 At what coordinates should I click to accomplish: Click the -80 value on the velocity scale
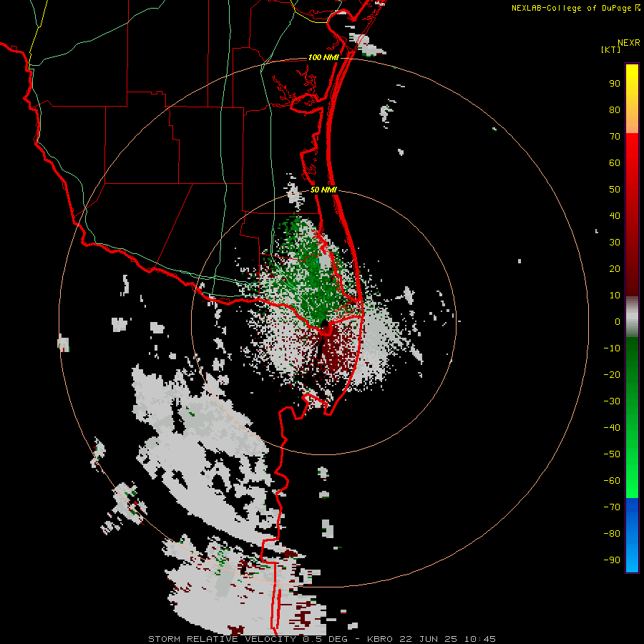[612, 534]
